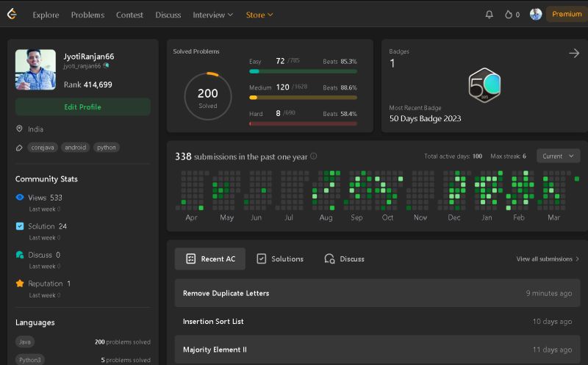Open the Current year dropdown
The width and height of the screenshot is (588, 365).
click(x=559, y=156)
